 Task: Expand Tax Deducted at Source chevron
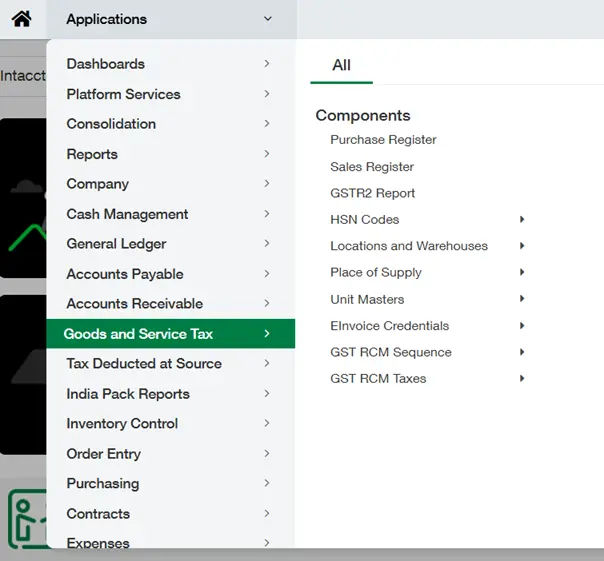click(x=267, y=363)
